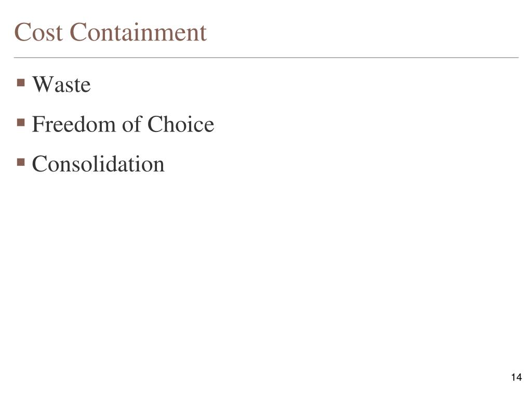Click the blank slide area below the bullets
The height and width of the screenshot is (399, 532).
coord(266,271)
